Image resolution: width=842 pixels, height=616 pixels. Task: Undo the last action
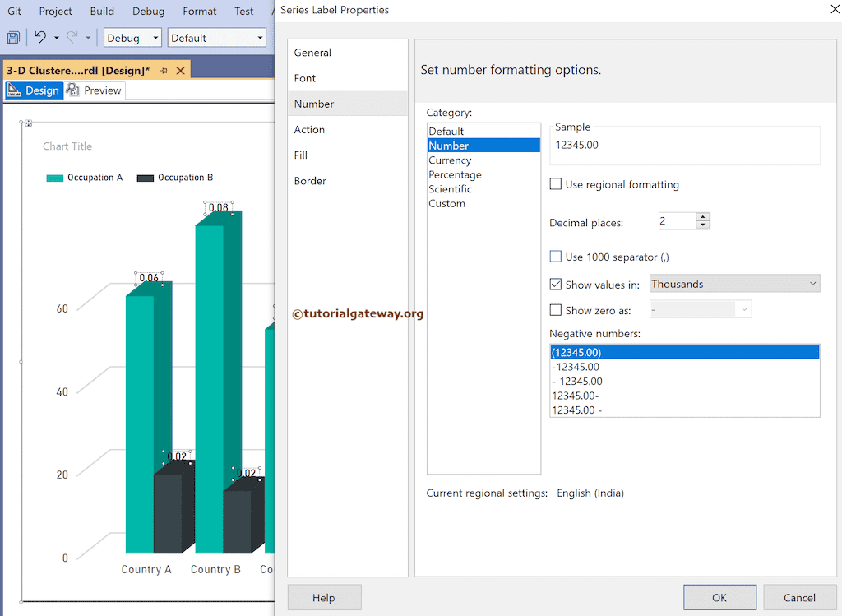tap(41, 37)
